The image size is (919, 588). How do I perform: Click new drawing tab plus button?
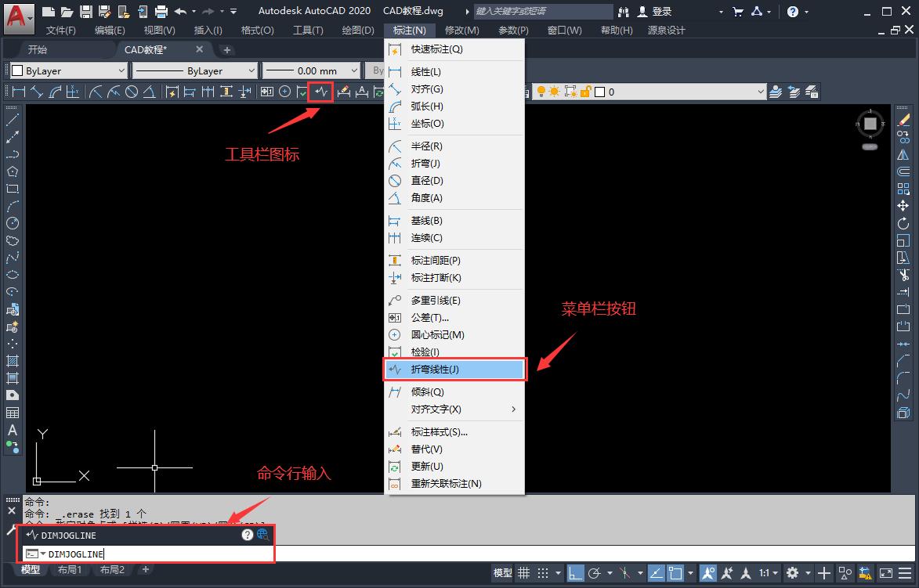[227, 50]
